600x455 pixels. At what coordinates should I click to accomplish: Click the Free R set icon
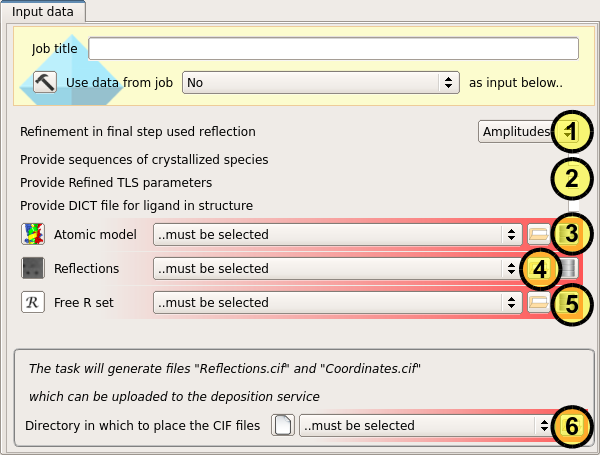(33, 302)
